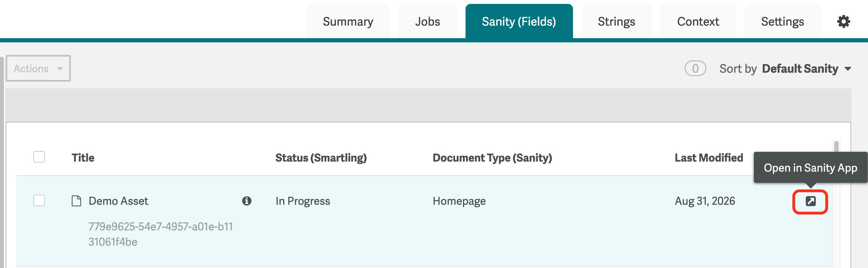The height and width of the screenshot is (268, 868).
Task: Open the Jobs tab
Action: pyautogui.click(x=428, y=21)
